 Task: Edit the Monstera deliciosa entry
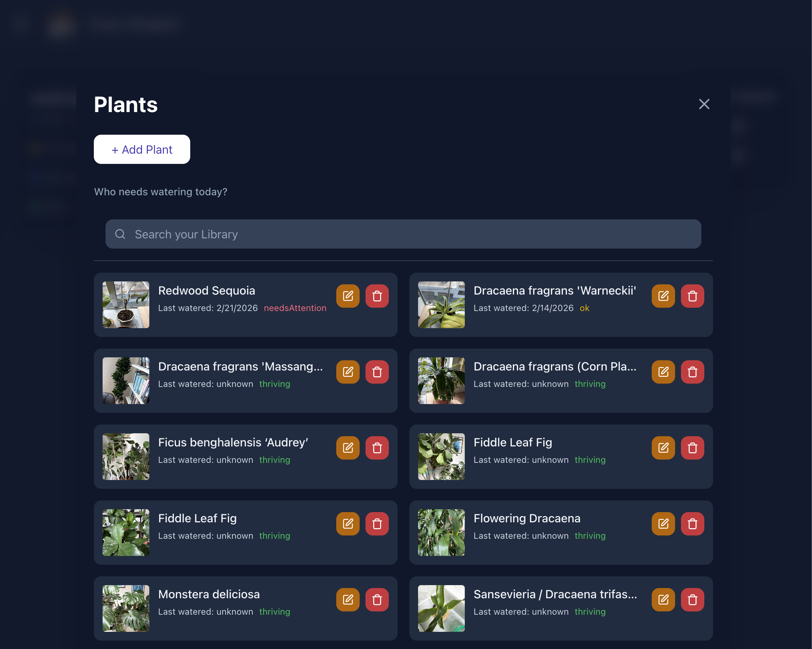348,599
